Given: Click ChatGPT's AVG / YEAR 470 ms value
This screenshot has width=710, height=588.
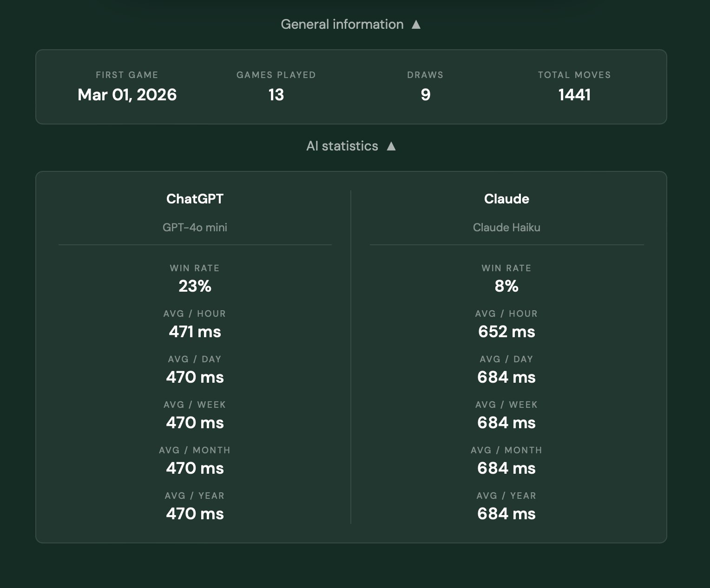Looking at the screenshot, I should (195, 514).
